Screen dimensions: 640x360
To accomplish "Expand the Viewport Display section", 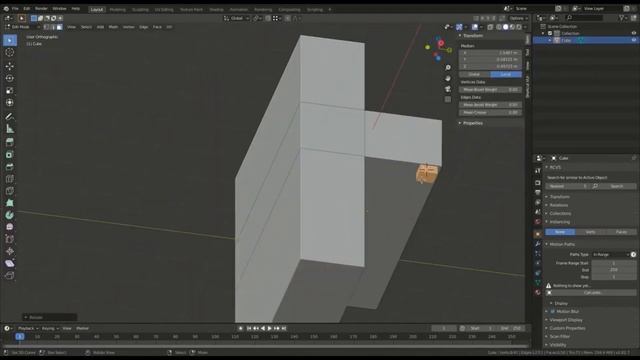I will coord(565,320).
